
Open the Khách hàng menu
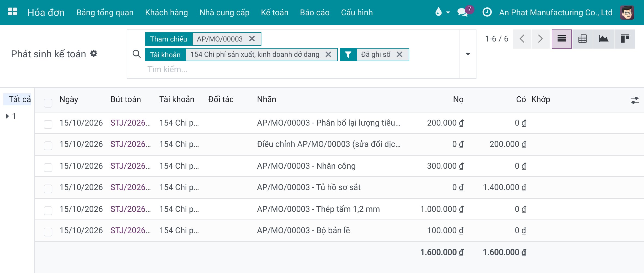coord(166,13)
